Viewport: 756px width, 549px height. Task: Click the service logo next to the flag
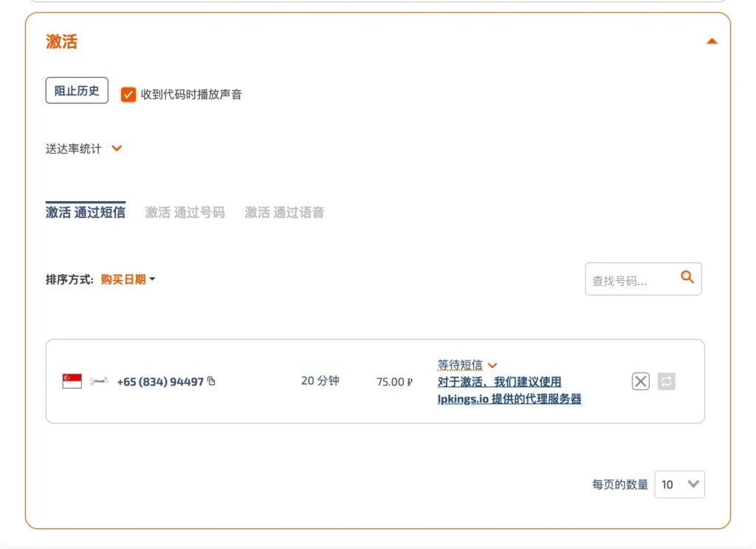pos(98,381)
